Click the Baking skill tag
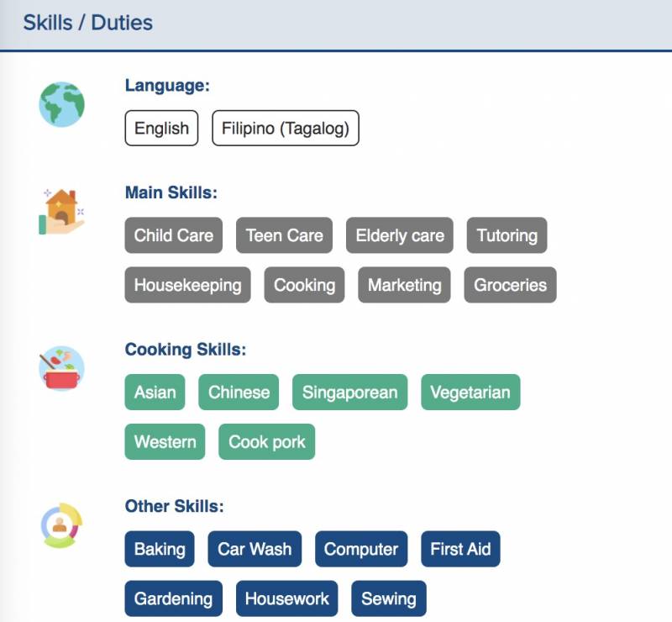 click(x=160, y=549)
